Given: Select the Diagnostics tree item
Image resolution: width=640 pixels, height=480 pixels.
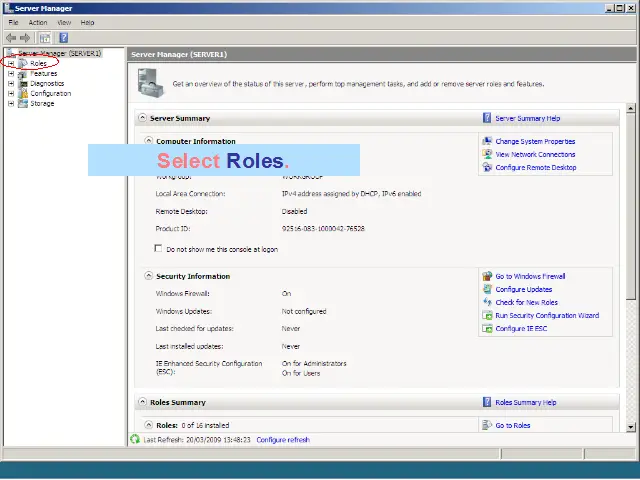Looking at the screenshot, I should pyautogui.click(x=47, y=83).
